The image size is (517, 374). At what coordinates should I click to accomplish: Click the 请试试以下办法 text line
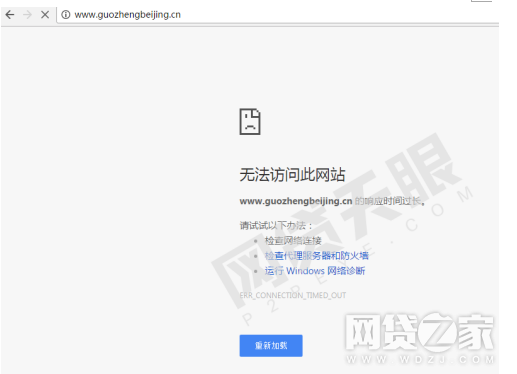point(276,226)
